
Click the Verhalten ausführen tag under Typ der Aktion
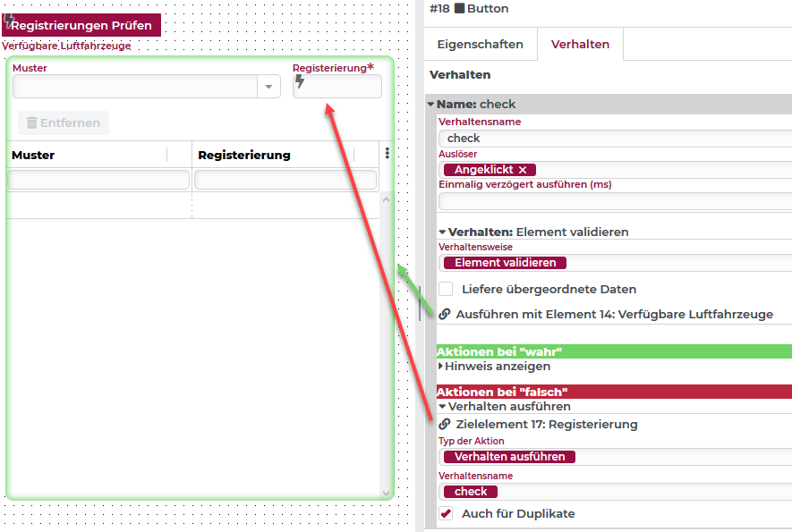[509, 457]
